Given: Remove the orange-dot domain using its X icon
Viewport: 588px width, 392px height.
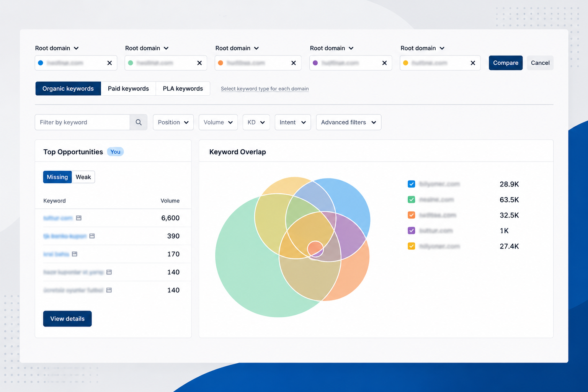Looking at the screenshot, I should pos(294,63).
